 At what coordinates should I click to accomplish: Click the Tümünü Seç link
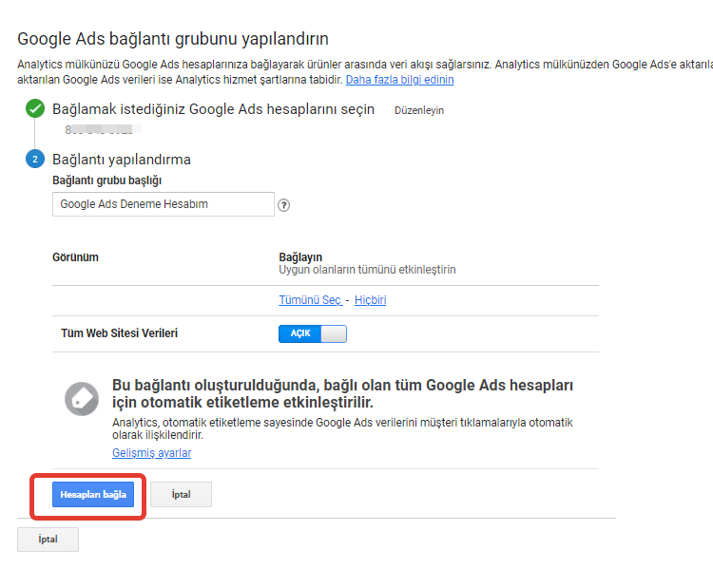click(x=310, y=300)
